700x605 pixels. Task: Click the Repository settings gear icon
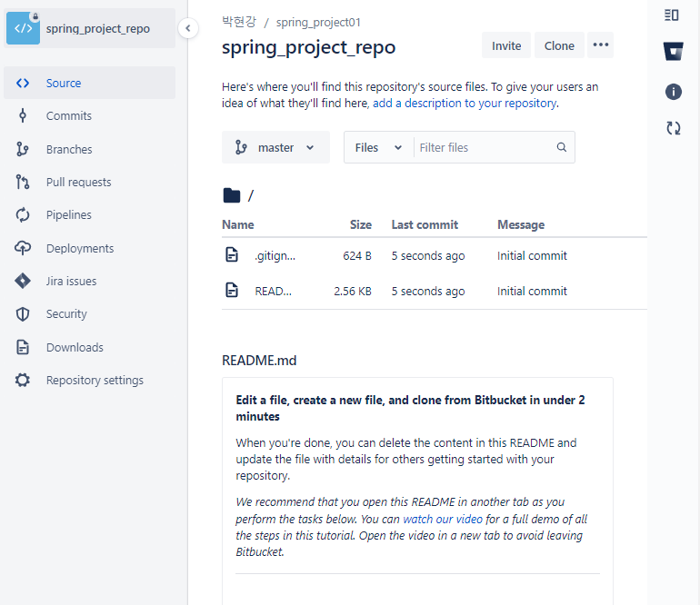[x=23, y=380]
